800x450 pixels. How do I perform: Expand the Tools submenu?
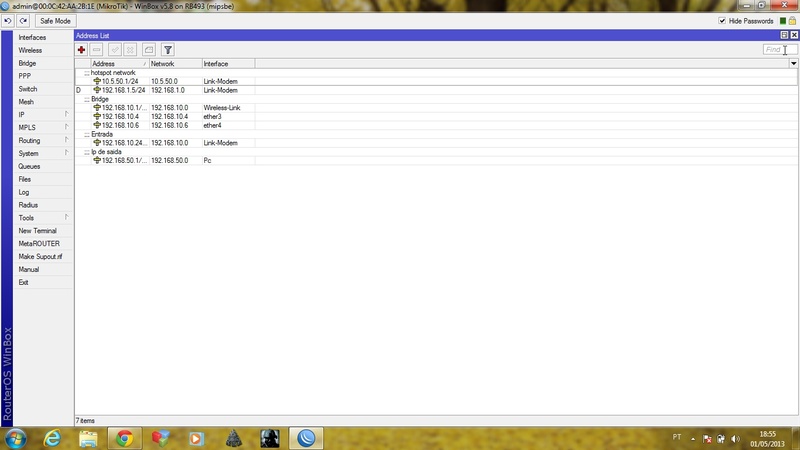(x=43, y=218)
